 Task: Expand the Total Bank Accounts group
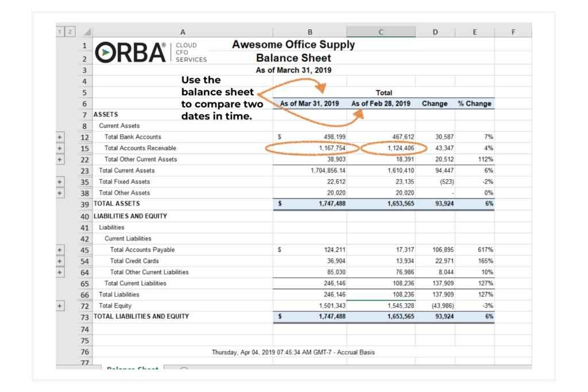pos(60,137)
